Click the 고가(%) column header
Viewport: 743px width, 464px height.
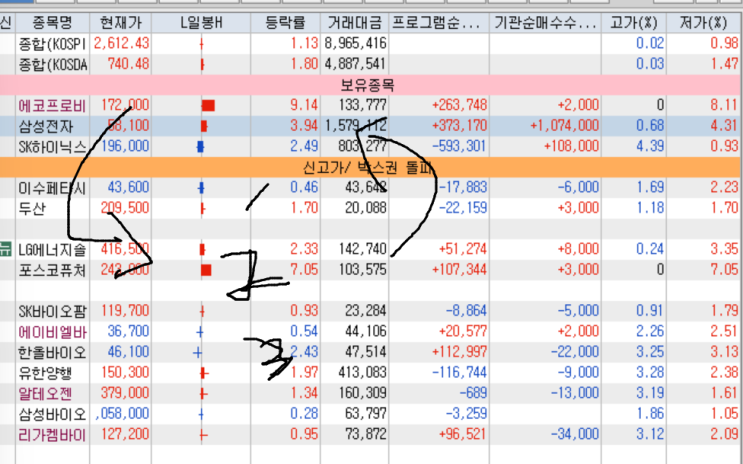click(x=634, y=22)
